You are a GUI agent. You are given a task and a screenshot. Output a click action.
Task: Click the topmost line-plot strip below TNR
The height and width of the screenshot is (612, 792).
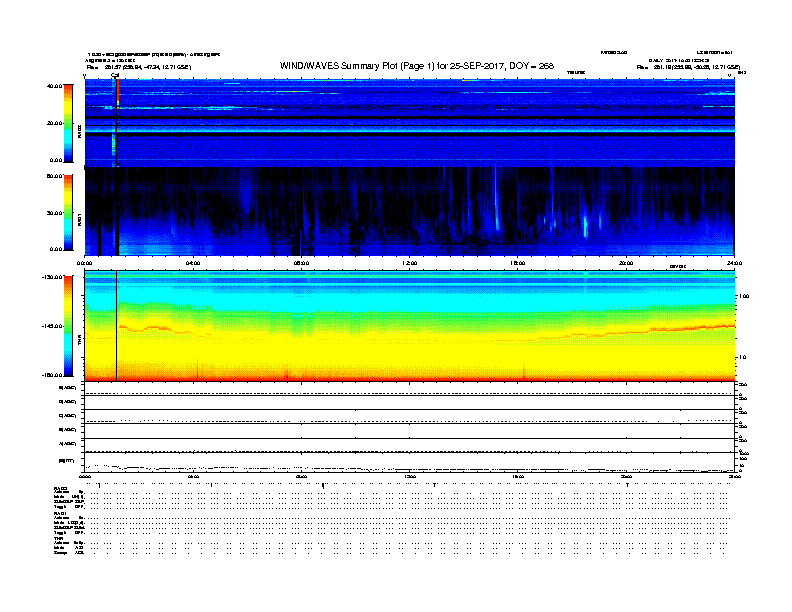(410, 389)
